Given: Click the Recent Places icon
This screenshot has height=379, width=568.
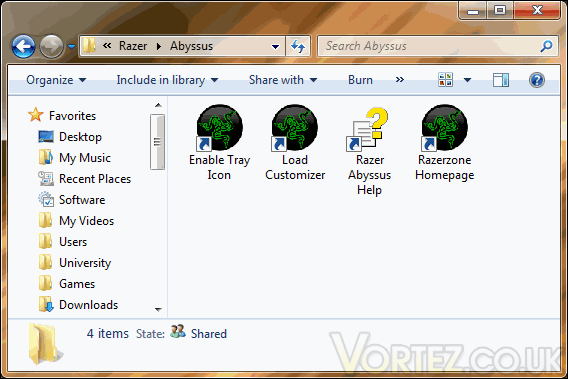Looking at the screenshot, I should coord(46,178).
